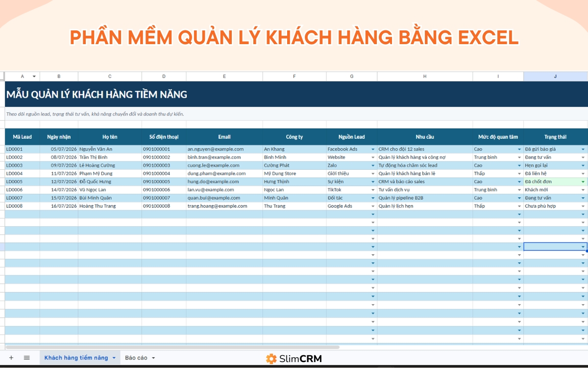This screenshot has height=368, width=588.
Task: Select cell LD0001
Action: point(23,149)
